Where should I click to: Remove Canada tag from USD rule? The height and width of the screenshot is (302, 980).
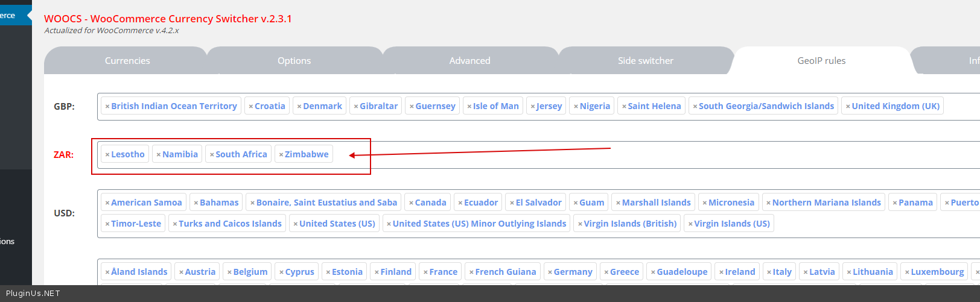click(411, 203)
